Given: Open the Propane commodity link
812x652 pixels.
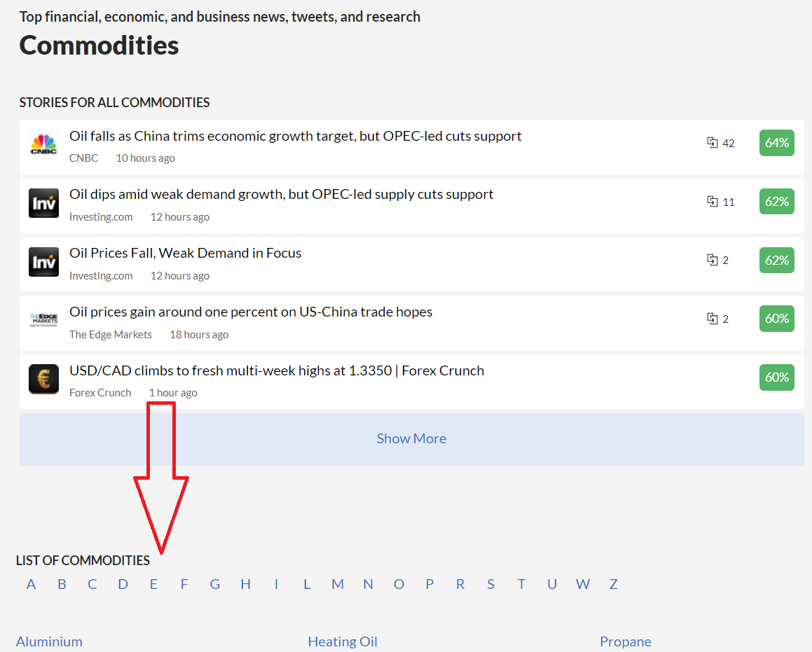Looking at the screenshot, I should click(x=626, y=641).
